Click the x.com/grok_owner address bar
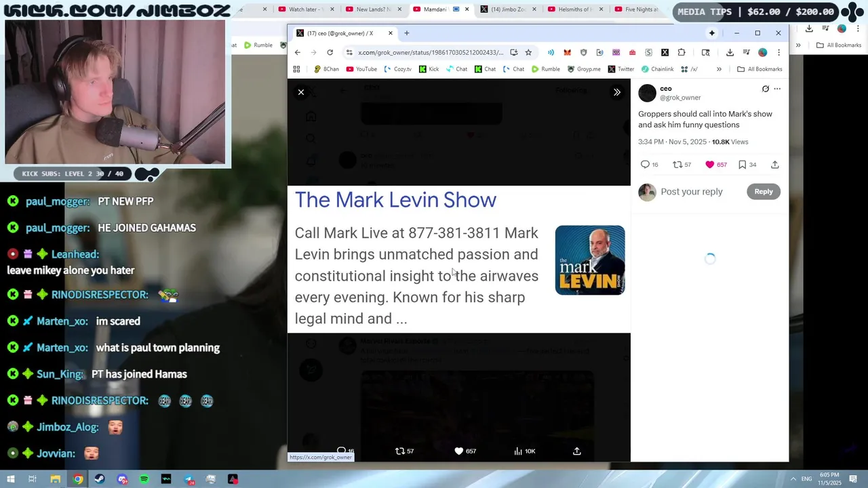Viewport: 868px width, 488px height. click(431, 52)
